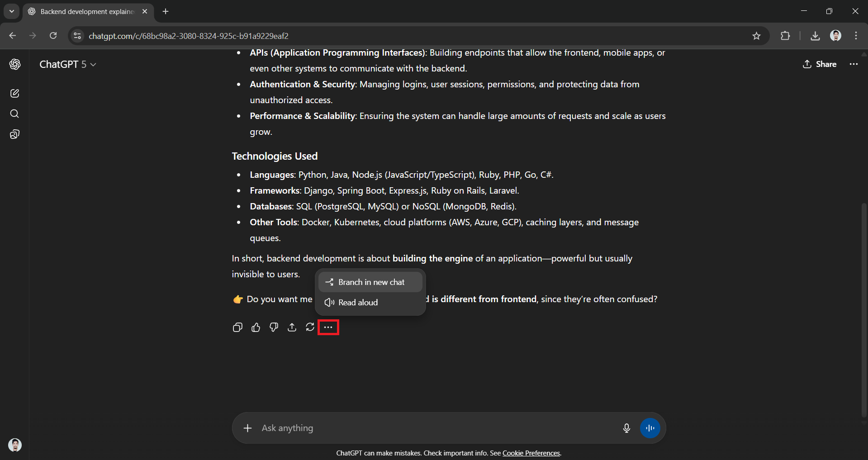Open chat search in the sidebar
The height and width of the screenshot is (460, 868).
(15, 114)
